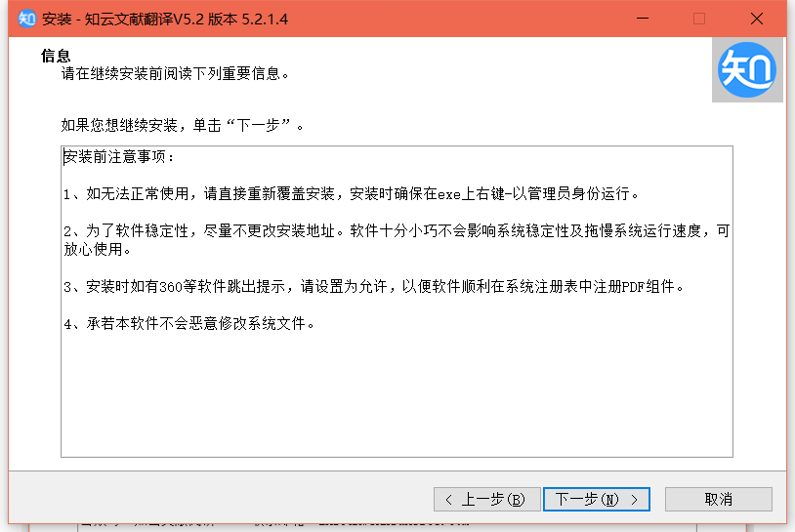Click the 信息 heading
Viewport: 795px width, 532px height.
(x=56, y=56)
